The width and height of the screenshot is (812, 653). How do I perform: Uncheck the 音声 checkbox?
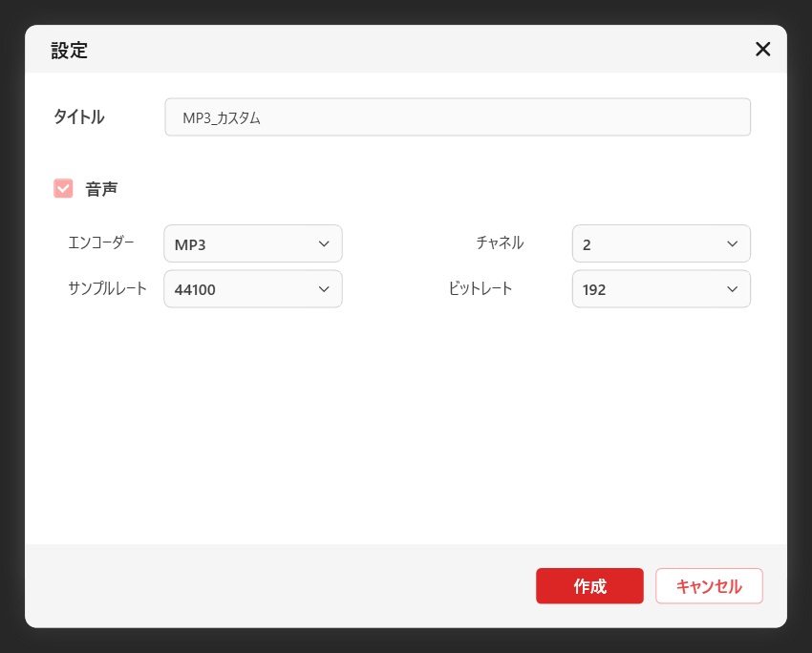click(x=63, y=189)
